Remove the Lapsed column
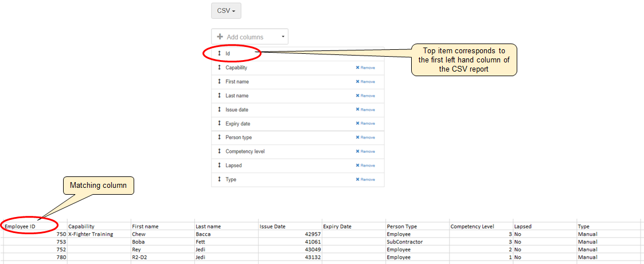Viewport: 644px width, 264px height. tap(365, 166)
